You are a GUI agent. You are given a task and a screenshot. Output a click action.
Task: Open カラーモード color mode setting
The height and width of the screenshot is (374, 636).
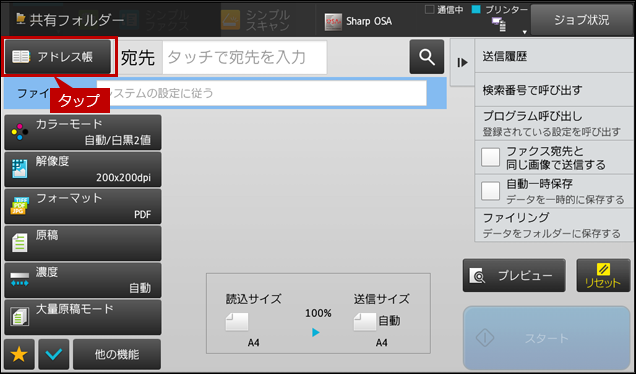pyautogui.click(x=83, y=132)
